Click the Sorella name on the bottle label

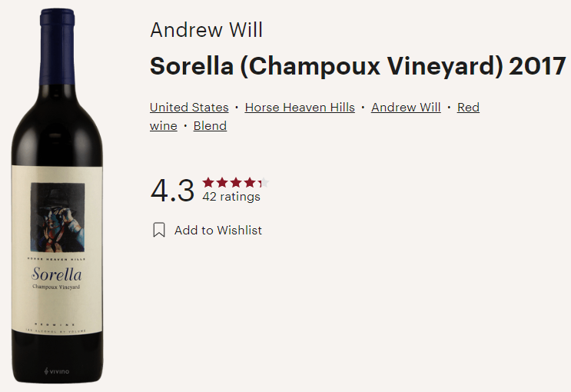point(57,273)
